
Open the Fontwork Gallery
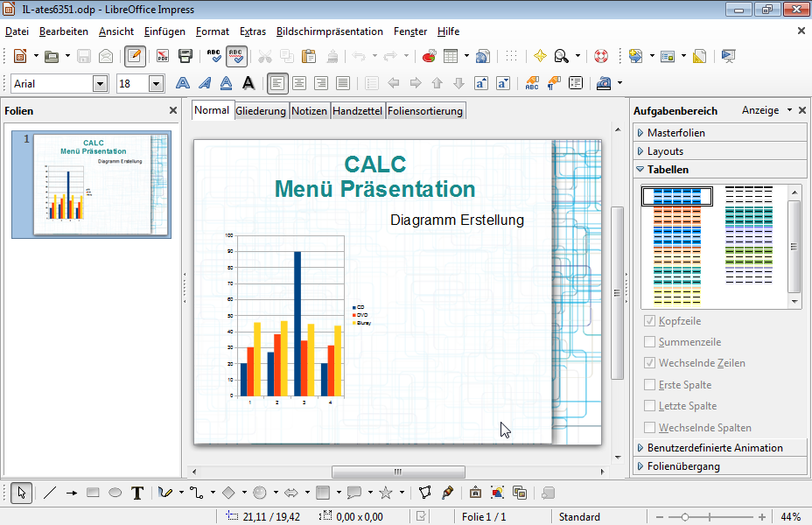point(475,493)
